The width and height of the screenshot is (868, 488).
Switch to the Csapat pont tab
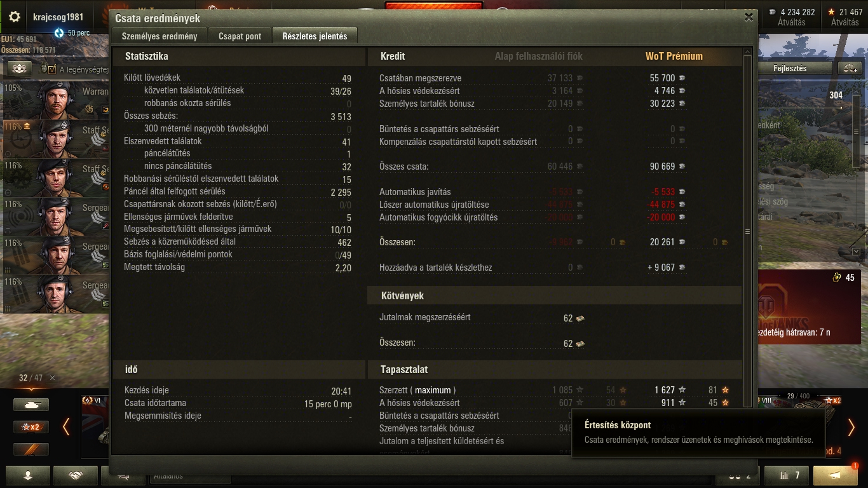[240, 36]
